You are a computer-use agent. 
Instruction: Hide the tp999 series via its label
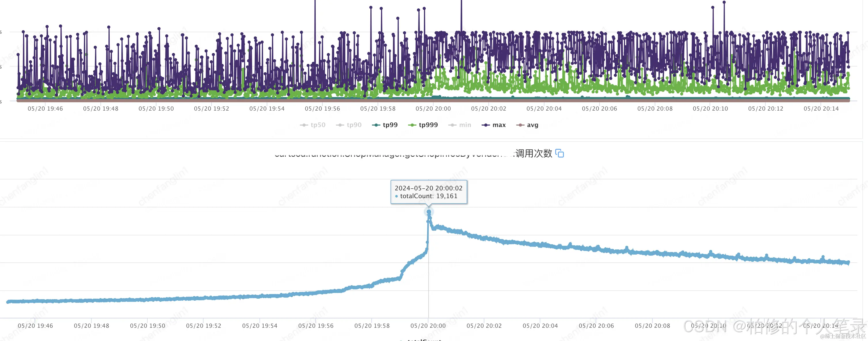pyautogui.click(x=428, y=125)
